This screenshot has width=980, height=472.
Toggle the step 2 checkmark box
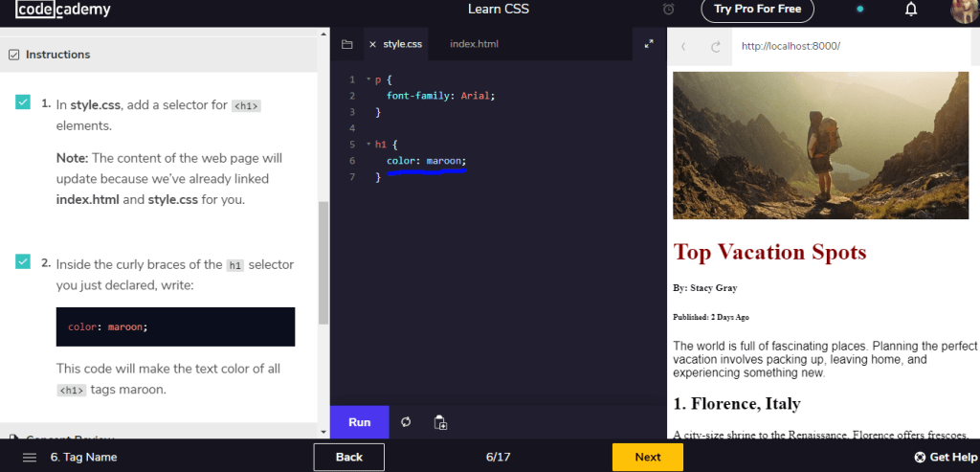[23, 262]
